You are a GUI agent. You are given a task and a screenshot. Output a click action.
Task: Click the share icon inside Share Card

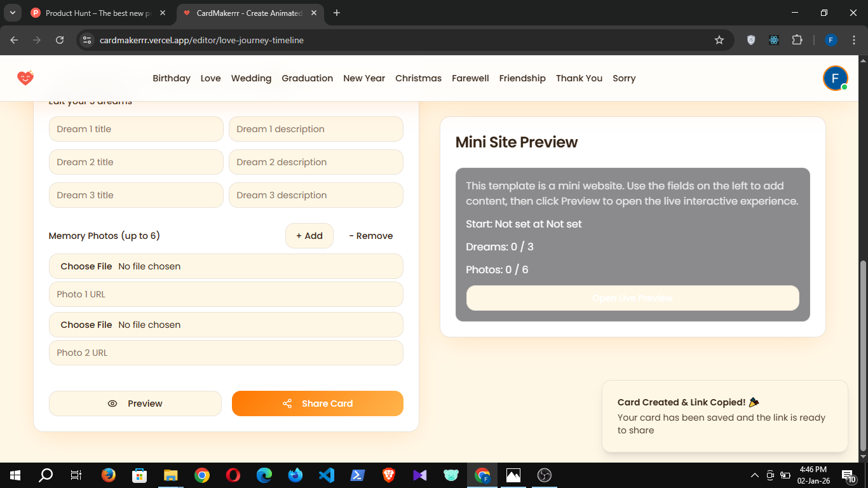tap(287, 403)
